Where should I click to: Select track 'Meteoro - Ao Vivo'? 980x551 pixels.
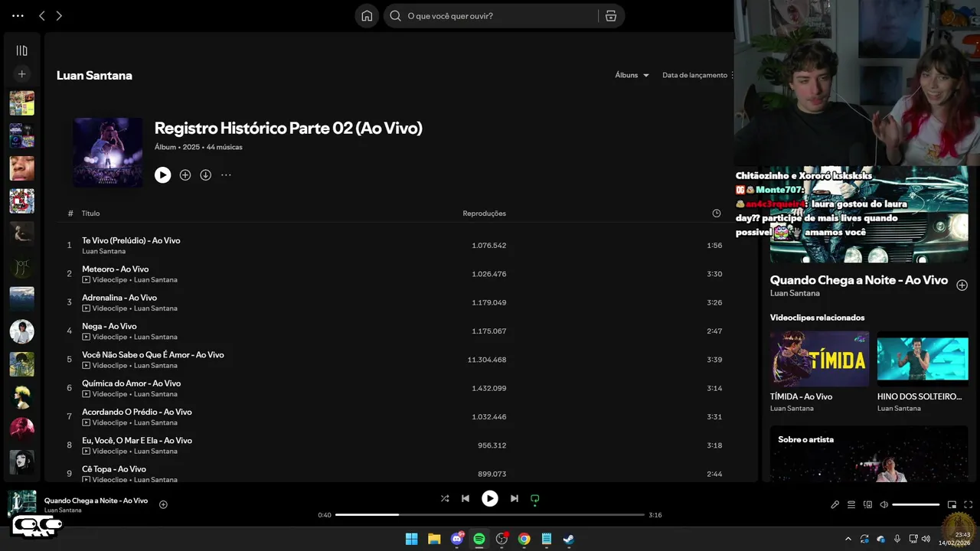pos(115,269)
